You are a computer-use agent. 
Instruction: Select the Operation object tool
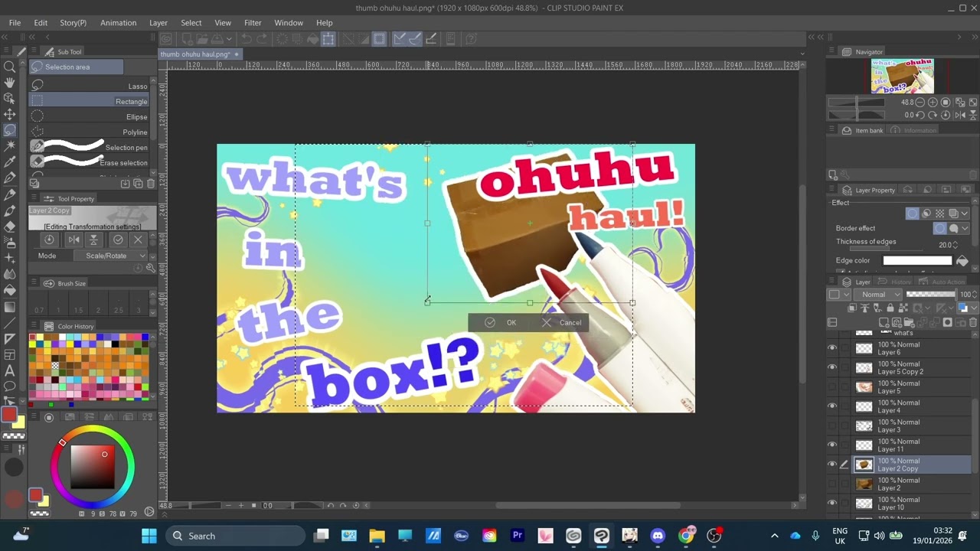[x=10, y=98]
